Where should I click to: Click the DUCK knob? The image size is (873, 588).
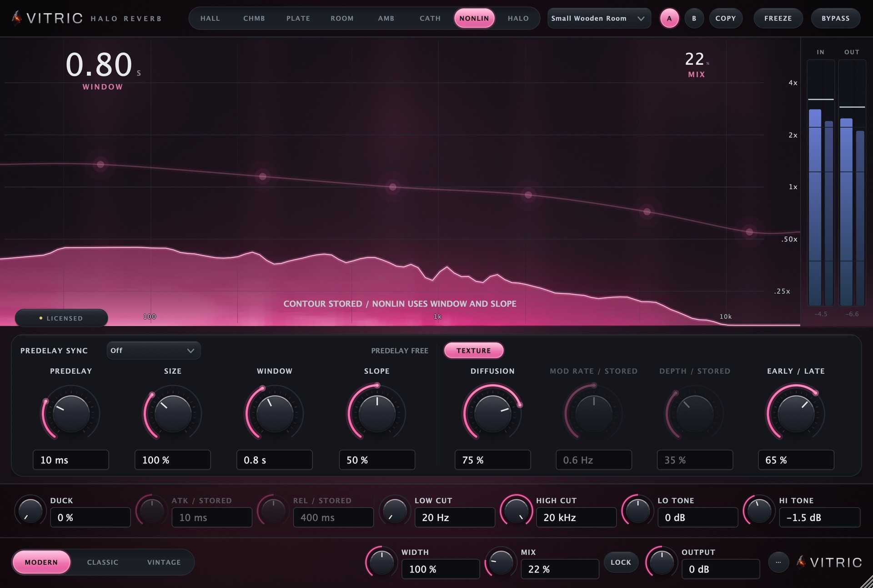[30, 511]
